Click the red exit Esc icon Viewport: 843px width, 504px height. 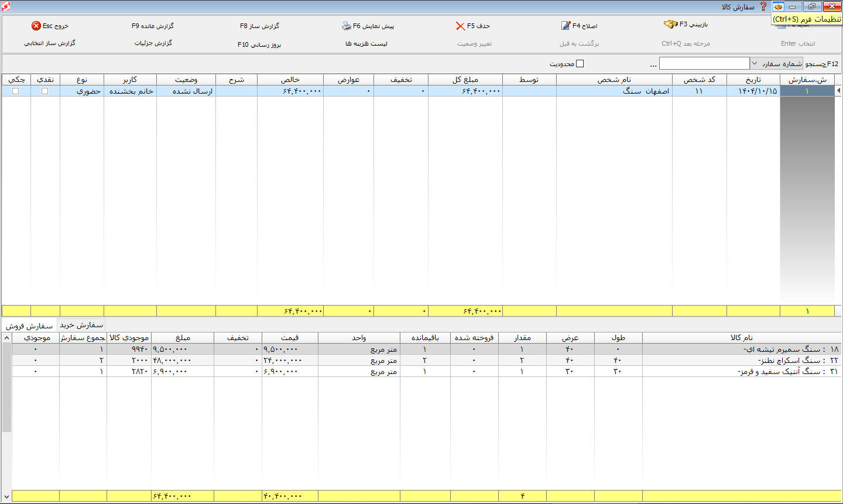tap(36, 26)
